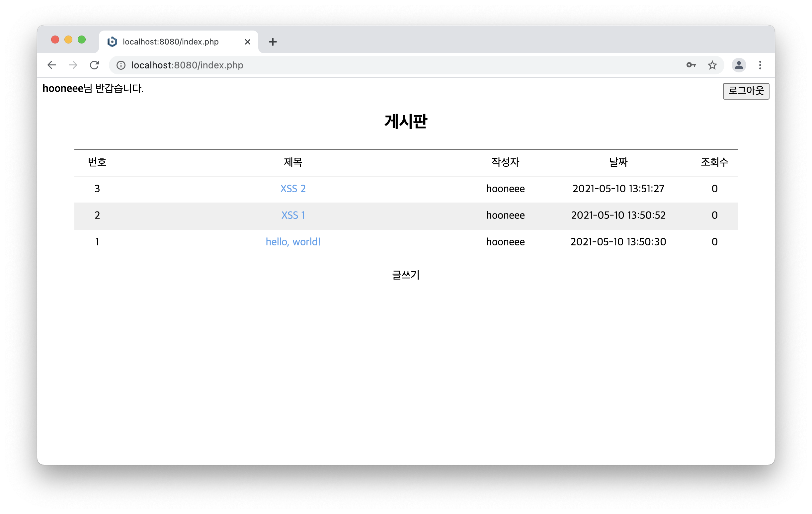Open the XSS 2 post link
The image size is (812, 514).
click(x=293, y=189)
